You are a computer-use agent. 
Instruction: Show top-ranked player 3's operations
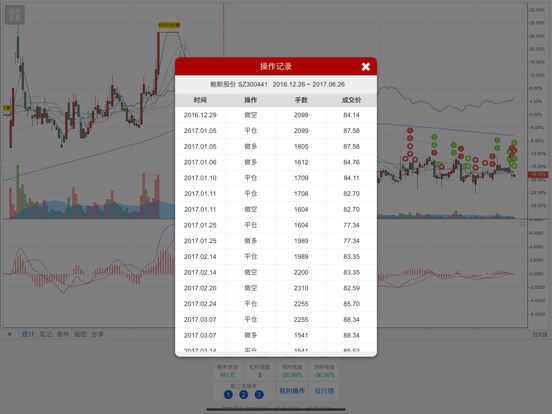tap(259, 395)
